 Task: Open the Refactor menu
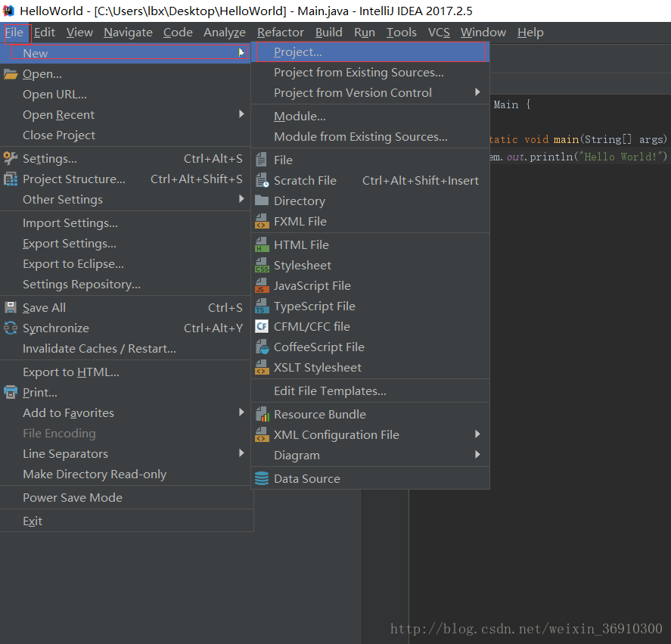click(281, 33)
